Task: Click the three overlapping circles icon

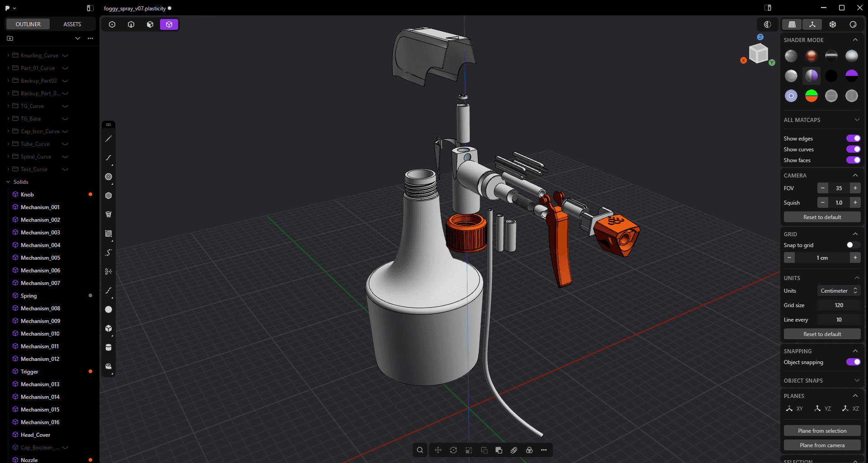Action: (x=529, y=450)
